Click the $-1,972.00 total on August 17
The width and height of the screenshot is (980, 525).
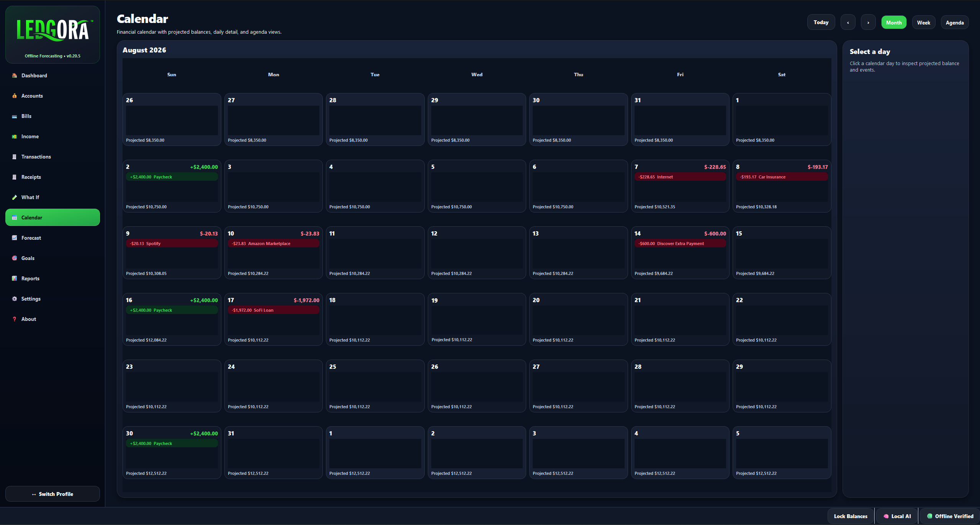click(x=306, y=300)
